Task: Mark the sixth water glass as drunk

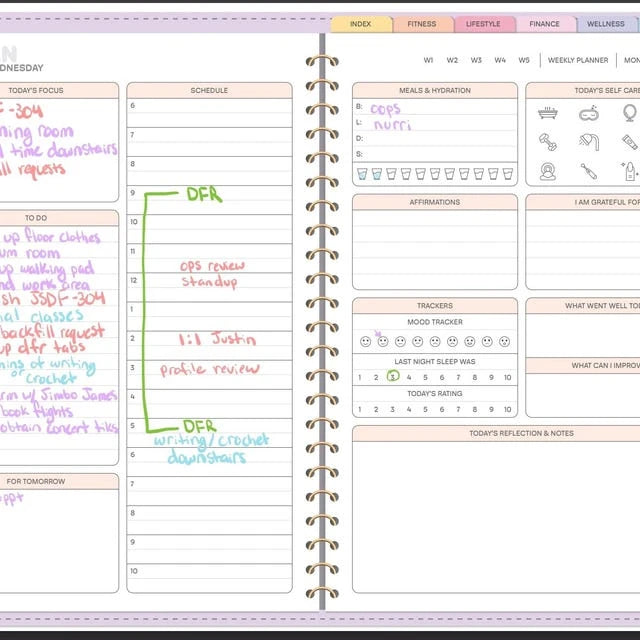Action: pyautogui.click(x=435, y=174)
